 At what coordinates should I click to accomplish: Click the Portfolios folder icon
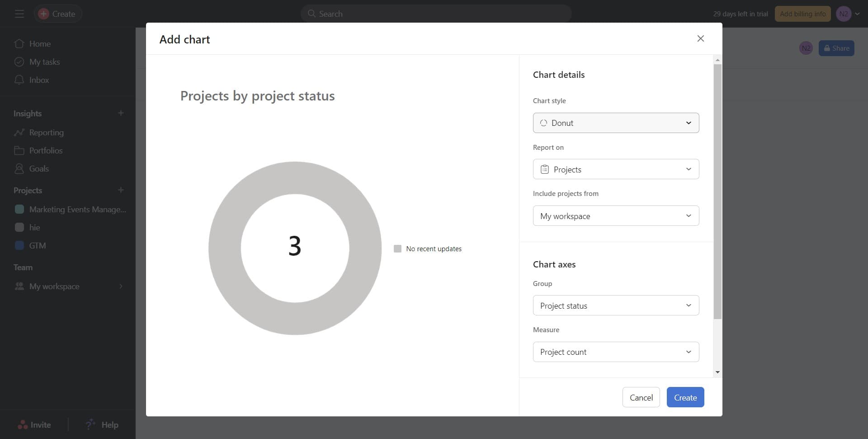[x=19, y=151]
